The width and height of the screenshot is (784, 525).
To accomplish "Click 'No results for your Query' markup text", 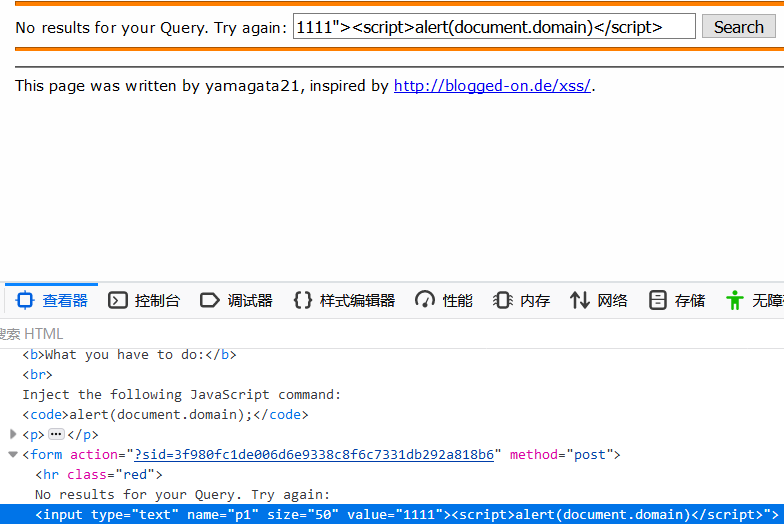I will [182, 494].
